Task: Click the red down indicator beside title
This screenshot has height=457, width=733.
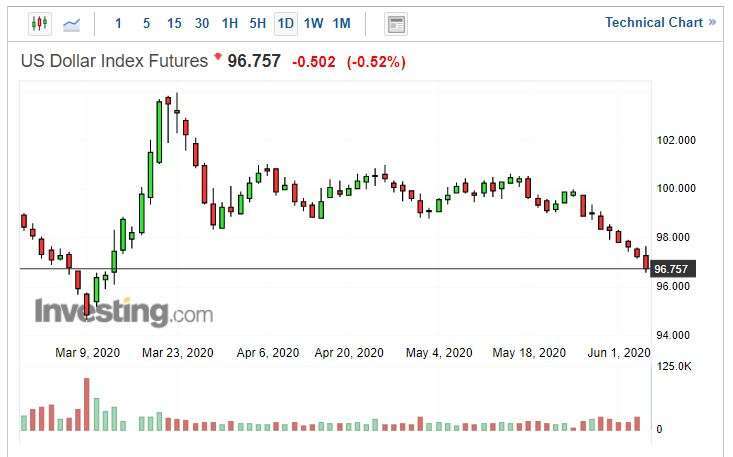Action: tap(217, 57)
